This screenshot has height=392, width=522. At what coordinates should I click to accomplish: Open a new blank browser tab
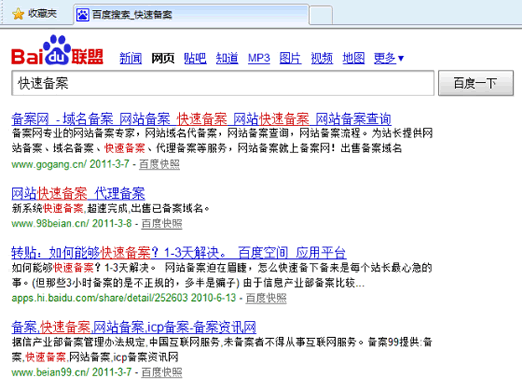(321, 15)
